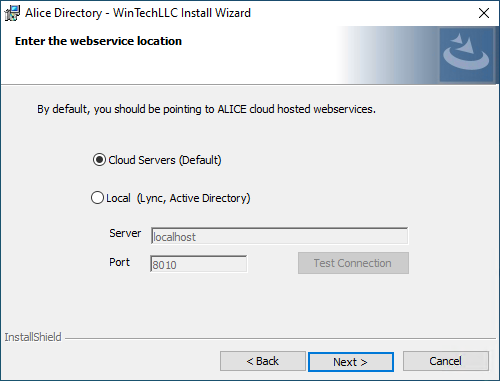Click the Test Connection button

(x=353, y=263)
